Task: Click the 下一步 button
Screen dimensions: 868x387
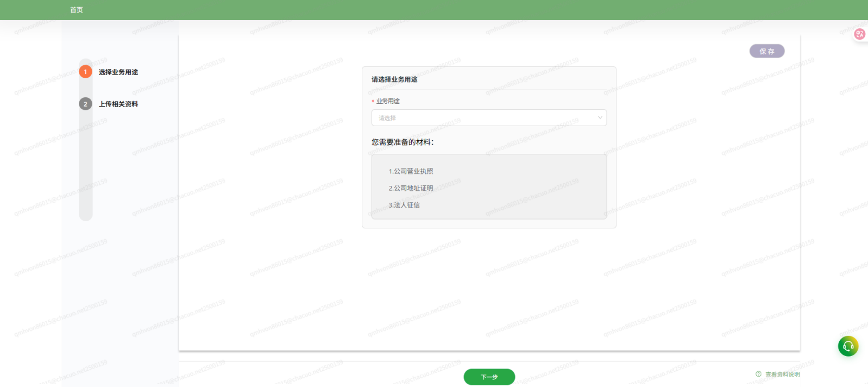Action: 489,377
